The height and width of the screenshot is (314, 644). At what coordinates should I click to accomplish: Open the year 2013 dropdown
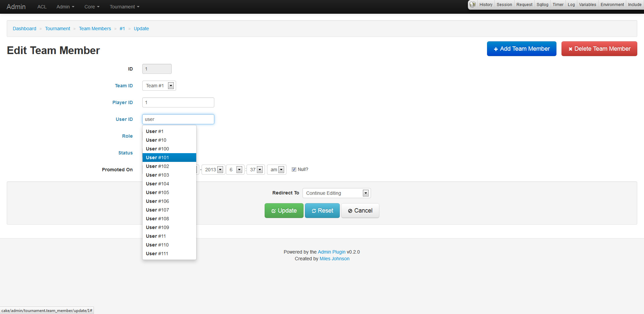(x=214, y=170)
